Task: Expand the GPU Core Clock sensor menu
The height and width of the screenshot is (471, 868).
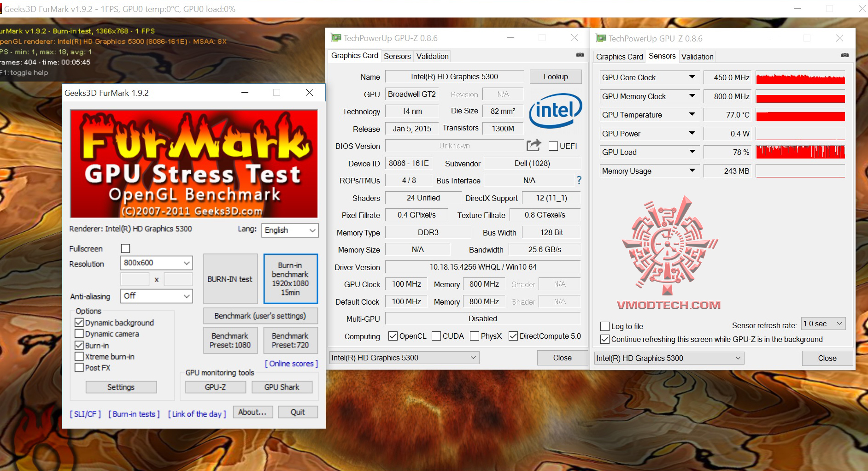Action: point(692,77)
